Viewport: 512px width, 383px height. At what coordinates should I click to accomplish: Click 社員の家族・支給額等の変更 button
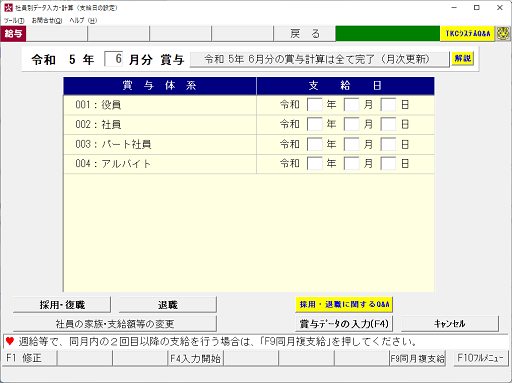coord(115,324)
